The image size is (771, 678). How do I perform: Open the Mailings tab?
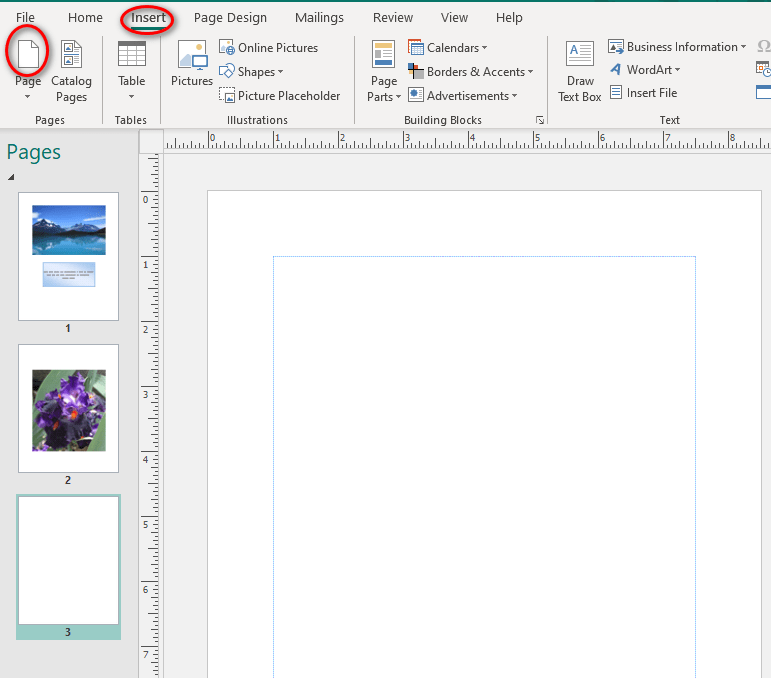319,18
